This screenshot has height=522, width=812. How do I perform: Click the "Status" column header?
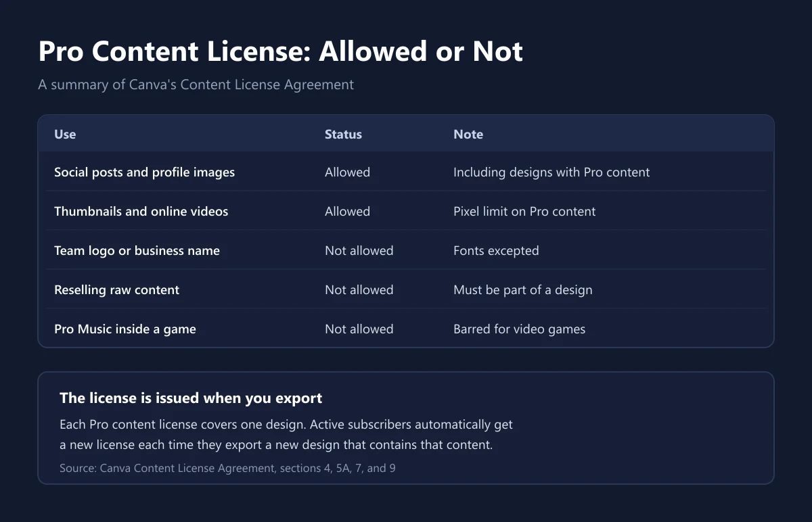coord(343,134)
